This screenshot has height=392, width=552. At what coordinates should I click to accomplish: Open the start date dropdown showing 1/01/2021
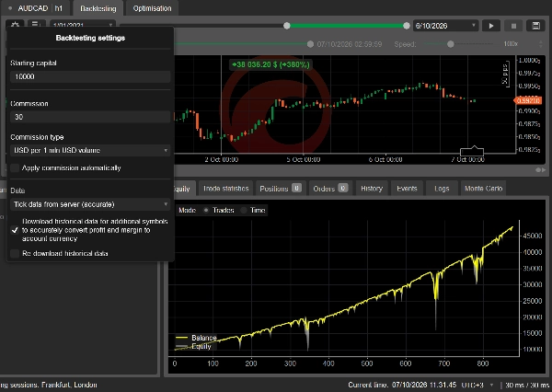[x=83, y=25]
